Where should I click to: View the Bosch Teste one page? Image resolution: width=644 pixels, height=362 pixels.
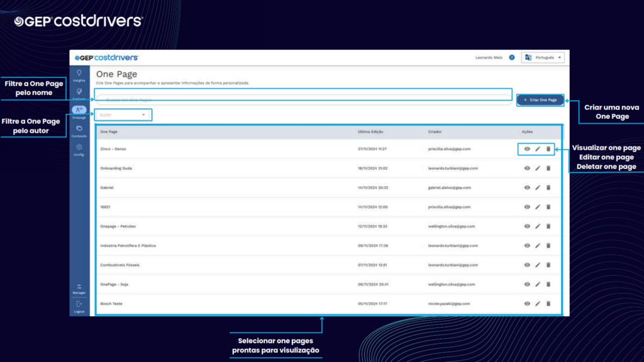(527, 304)
